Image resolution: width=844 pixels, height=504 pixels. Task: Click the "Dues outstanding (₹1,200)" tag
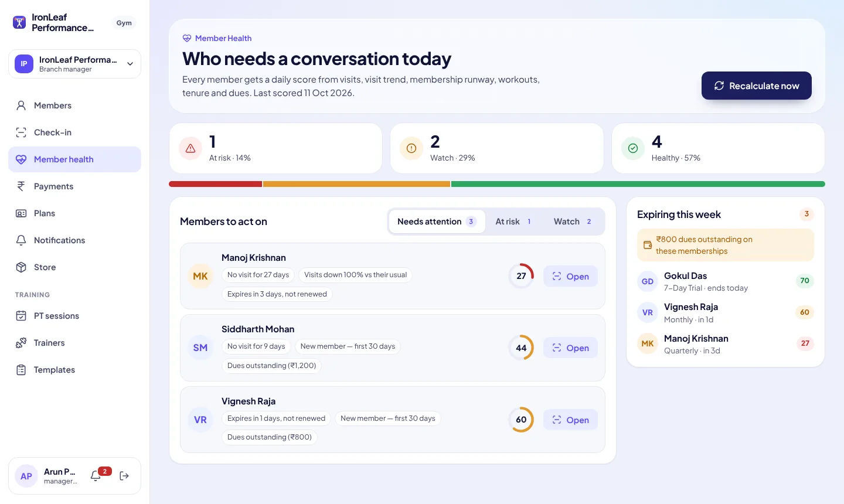pyautogui.click(x=272, y=366)
